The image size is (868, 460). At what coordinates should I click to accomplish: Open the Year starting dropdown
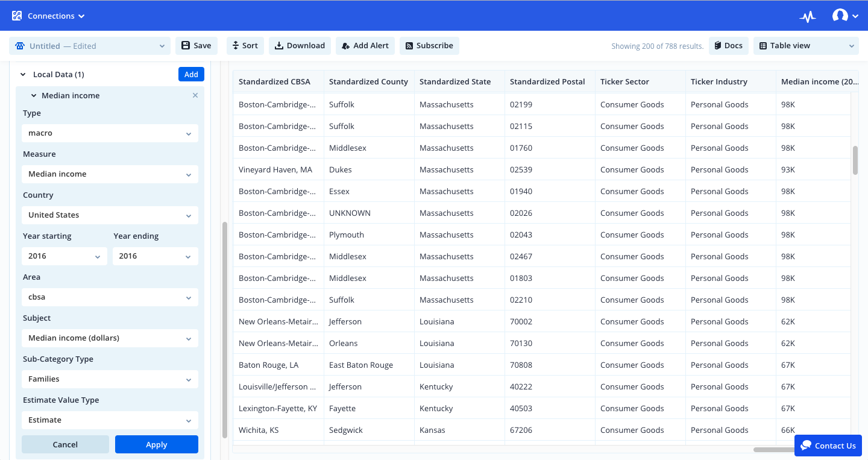(64, 256)
